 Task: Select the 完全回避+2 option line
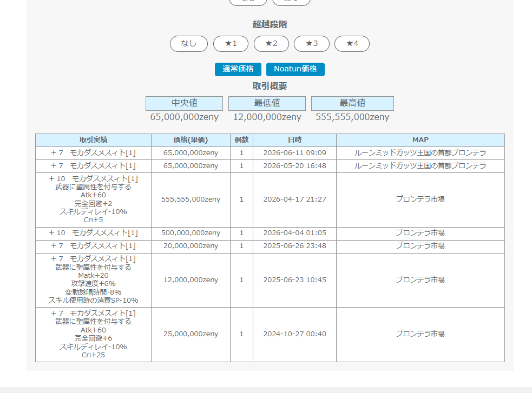pyautogui.click(x=93, y=203)
